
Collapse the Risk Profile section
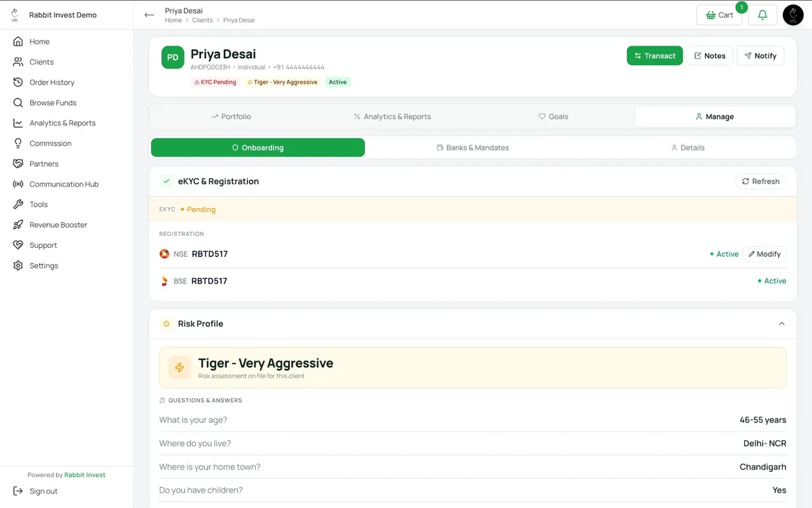pos(782,323)
